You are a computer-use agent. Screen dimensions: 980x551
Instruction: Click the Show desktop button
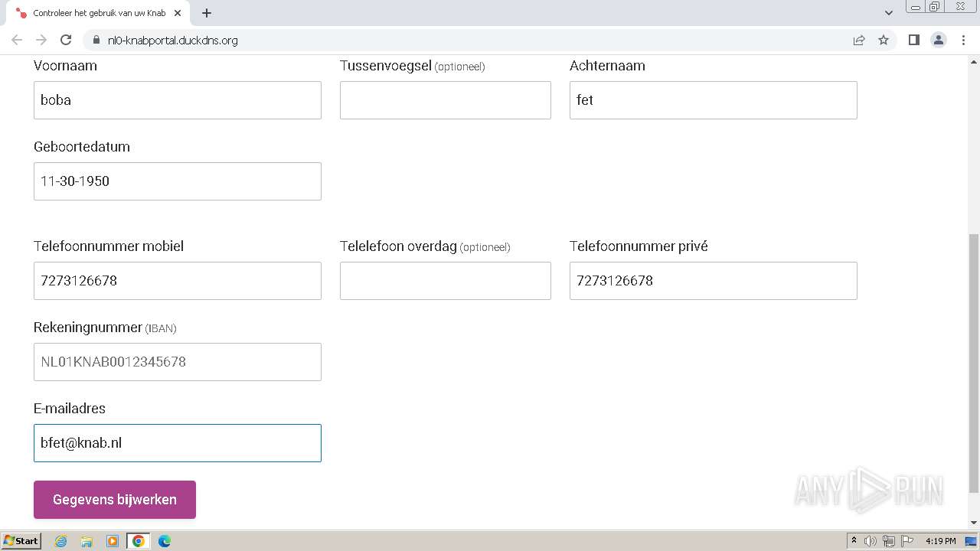click(972, 541)
